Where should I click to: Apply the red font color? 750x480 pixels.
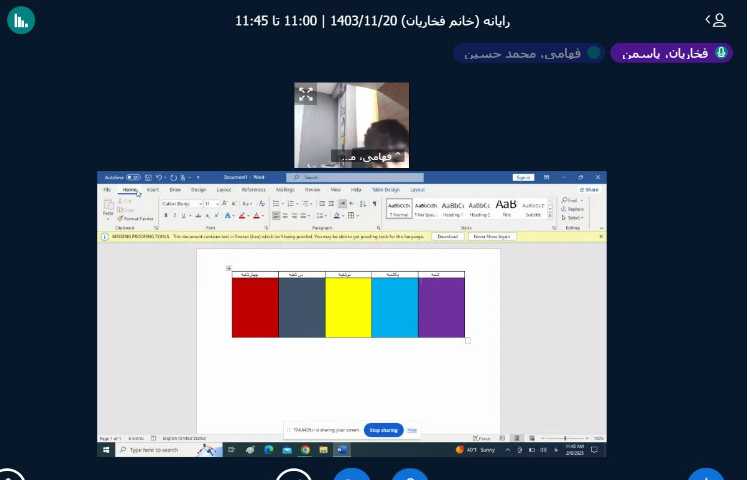click(256, 216)
